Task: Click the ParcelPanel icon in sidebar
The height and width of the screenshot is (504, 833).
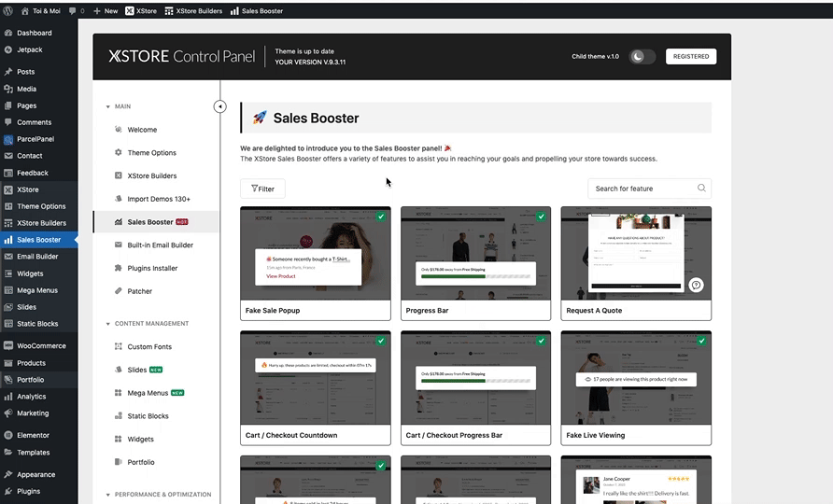Action: (x=8, y=139)
